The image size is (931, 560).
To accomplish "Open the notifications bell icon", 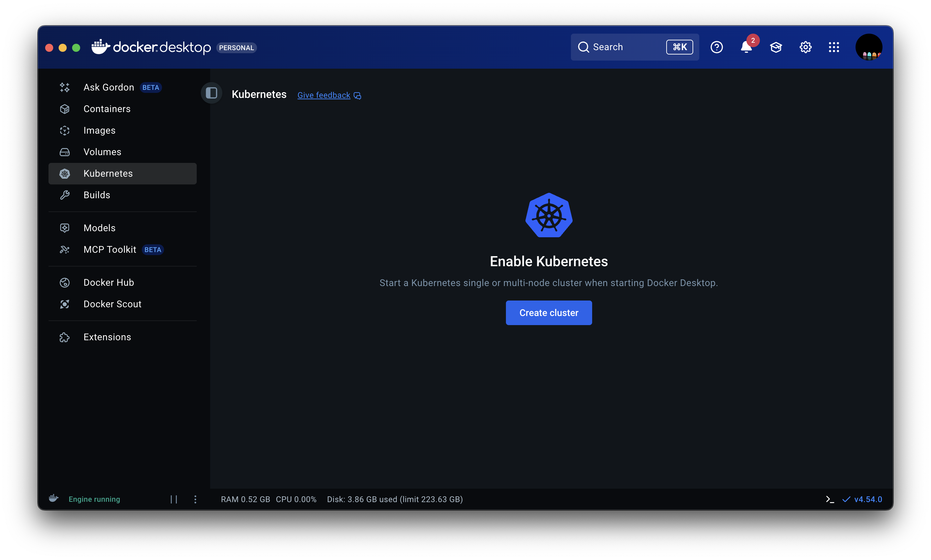I will [x=746, y=47].
